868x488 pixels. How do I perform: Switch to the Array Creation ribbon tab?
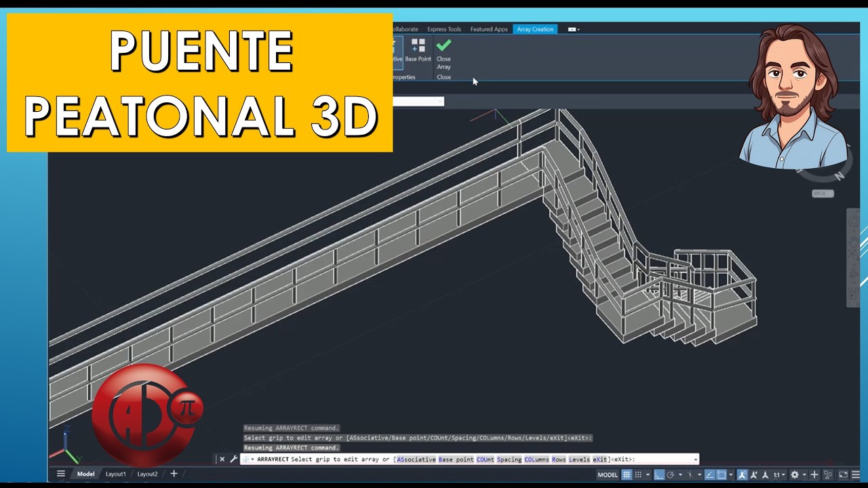[535, 29]
